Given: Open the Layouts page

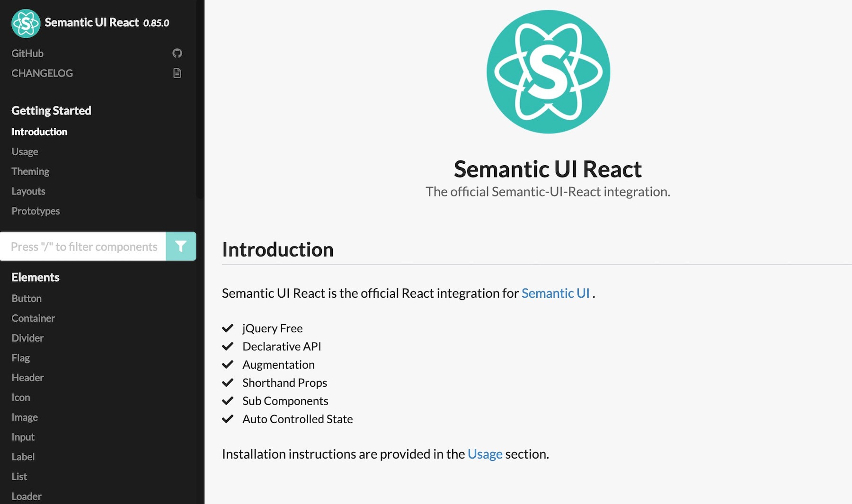Looking at the screenshot, I should point(28,191).
